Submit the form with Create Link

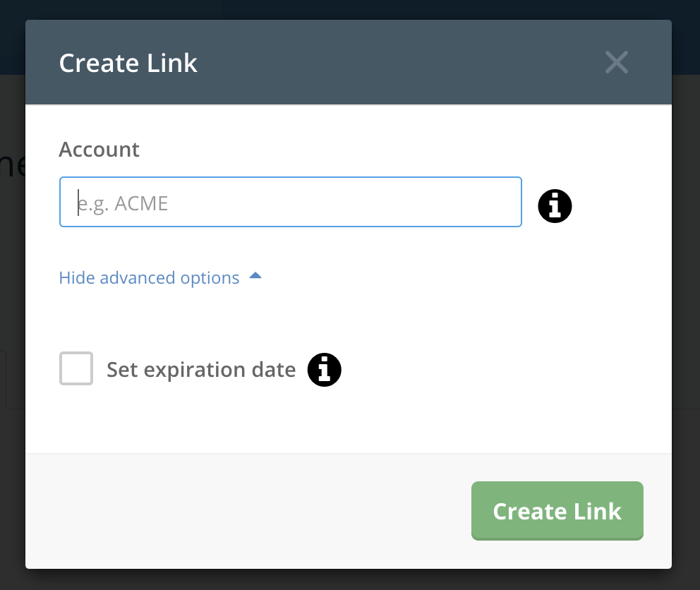tap(557, 511)
